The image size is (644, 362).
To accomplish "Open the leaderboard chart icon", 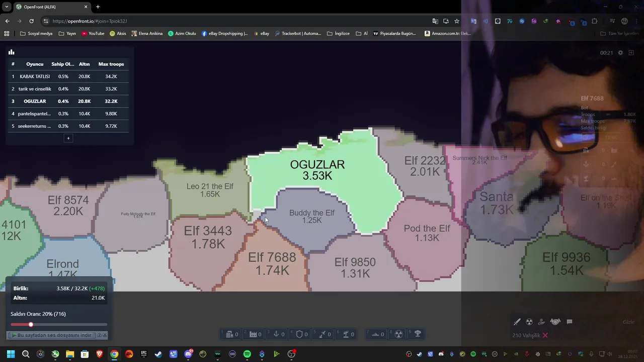I will (11, 52).
